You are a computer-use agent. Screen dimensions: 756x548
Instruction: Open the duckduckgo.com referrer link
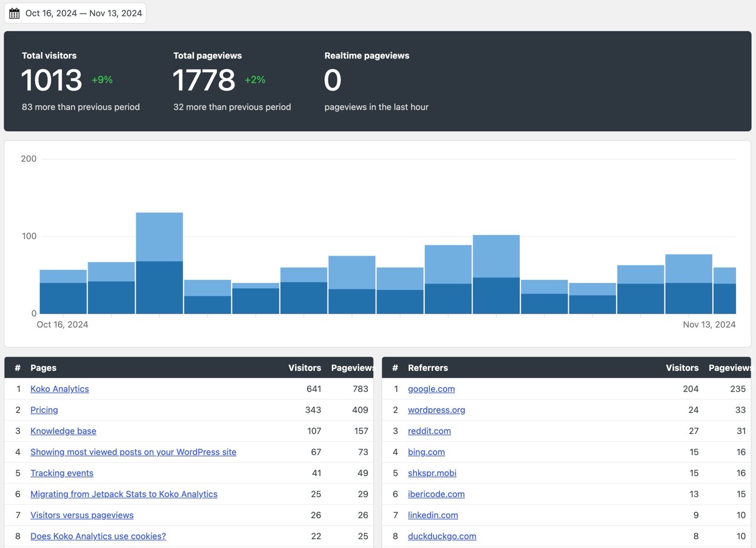[x=442, y=536]
